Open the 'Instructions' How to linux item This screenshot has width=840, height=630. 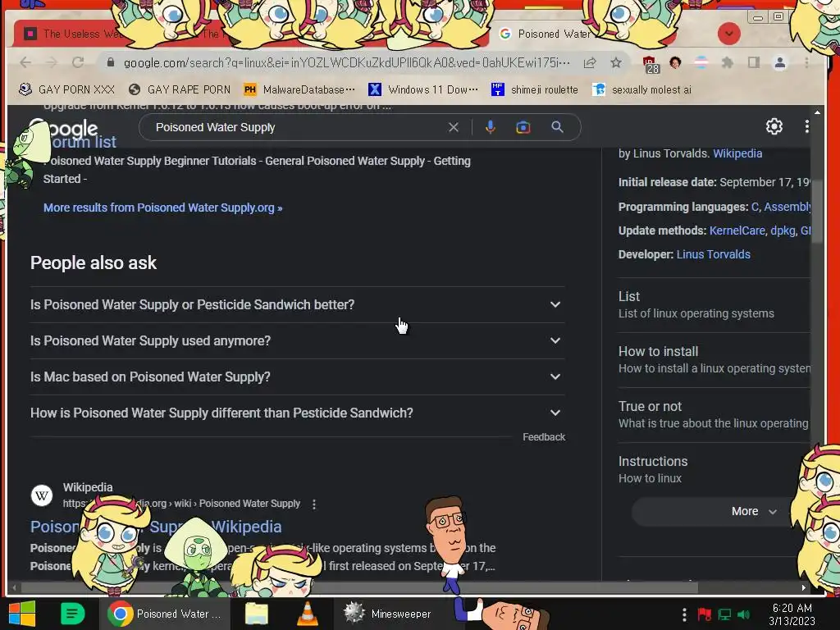pos(714,469)
